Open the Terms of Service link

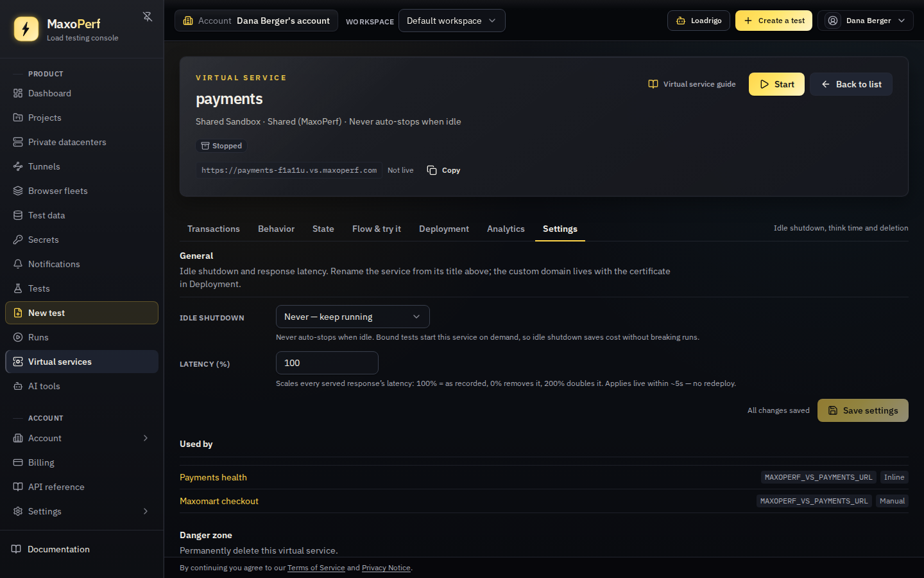pos(316,568)
